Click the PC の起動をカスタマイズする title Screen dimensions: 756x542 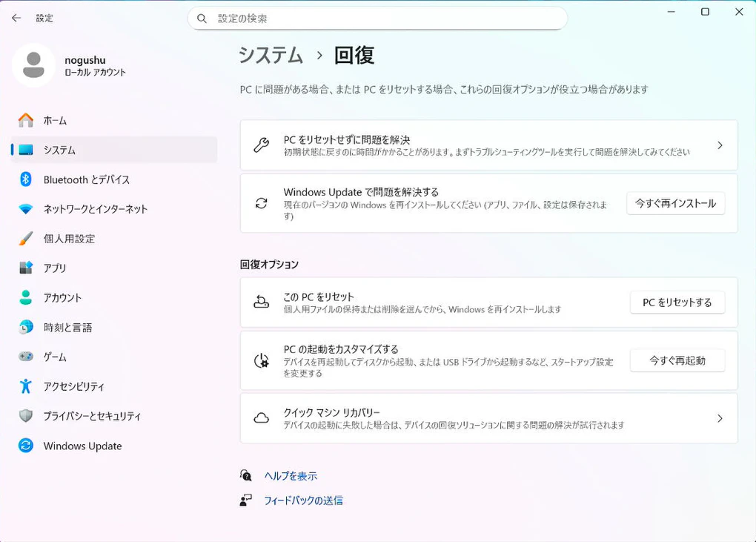(341, 348)
